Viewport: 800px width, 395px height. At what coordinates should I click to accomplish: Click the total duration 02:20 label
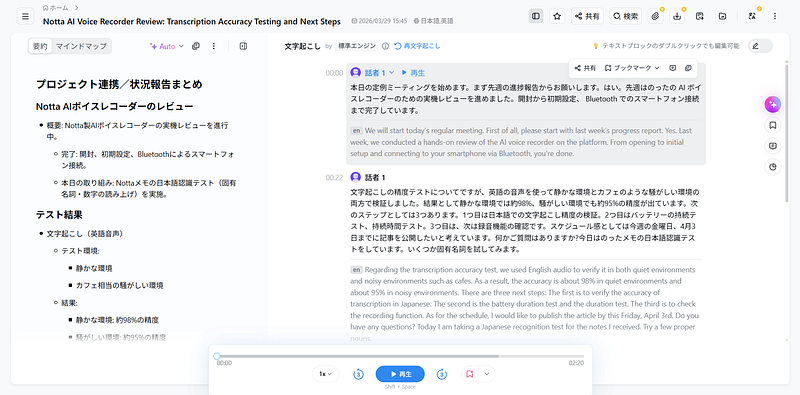click(x=577, y=363)
